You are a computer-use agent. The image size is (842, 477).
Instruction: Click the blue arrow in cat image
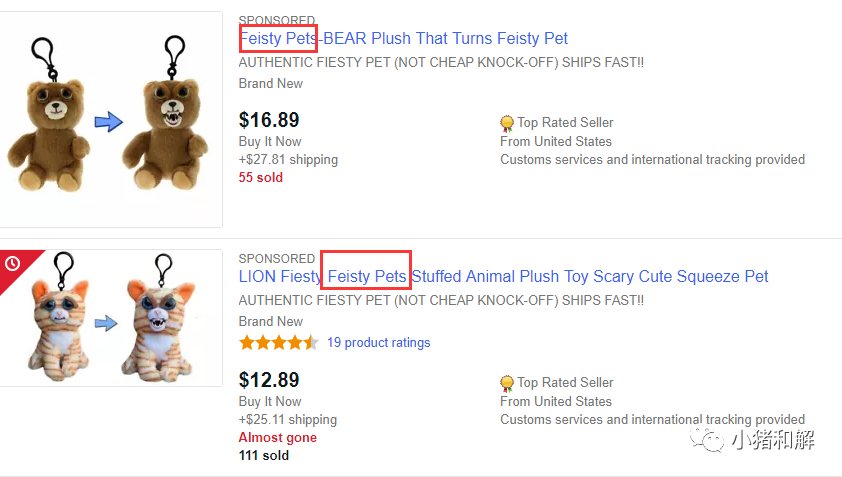tap(105, 323)
